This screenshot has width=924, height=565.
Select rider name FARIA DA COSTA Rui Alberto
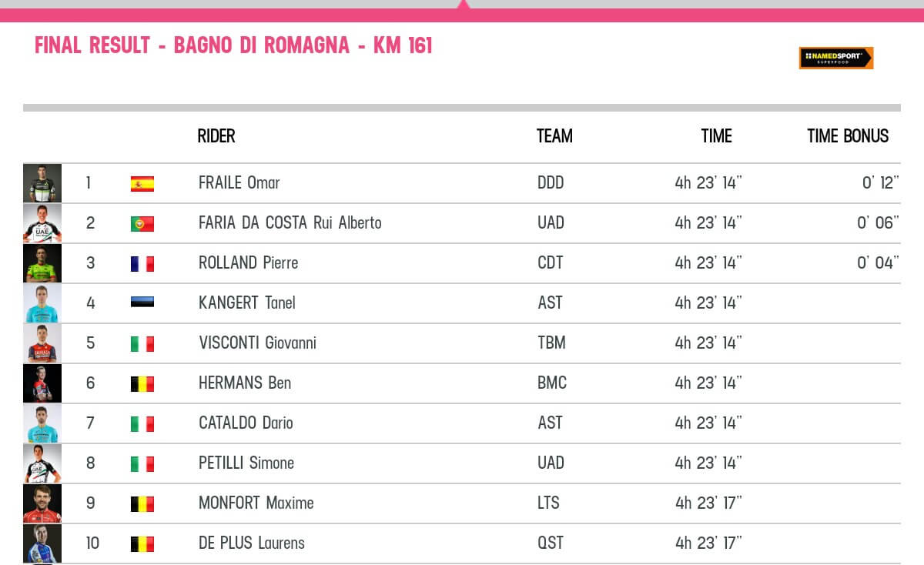click(x=290, y=223)
